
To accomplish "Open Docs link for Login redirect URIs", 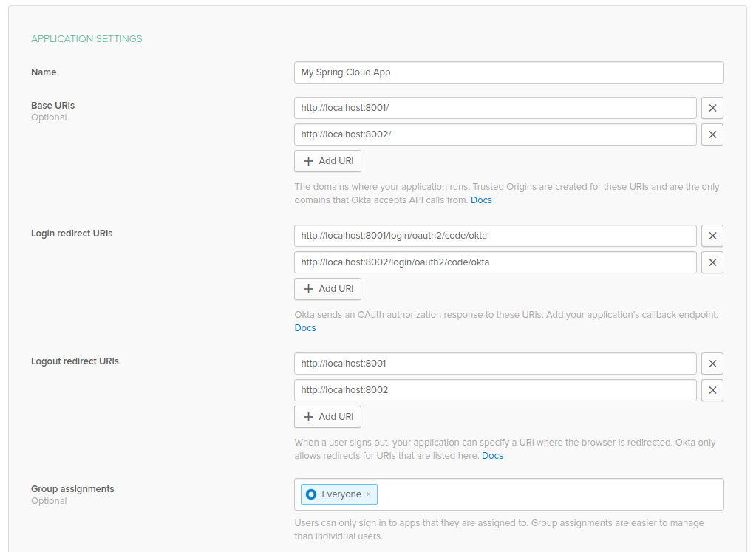I will 305,328.
